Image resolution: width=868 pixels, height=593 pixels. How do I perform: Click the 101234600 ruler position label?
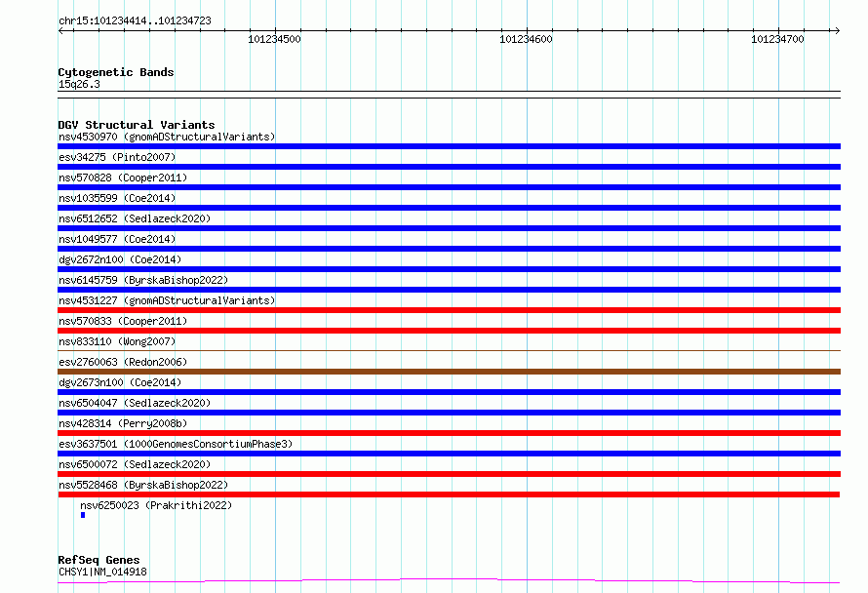pyautogui.click(x=526, y=39)
